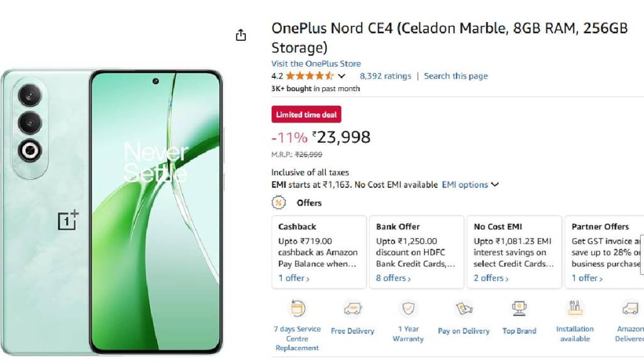The image size is (644, 362).
Task: Click the Amazon Delivered icon
Action: tap(630, 309)
